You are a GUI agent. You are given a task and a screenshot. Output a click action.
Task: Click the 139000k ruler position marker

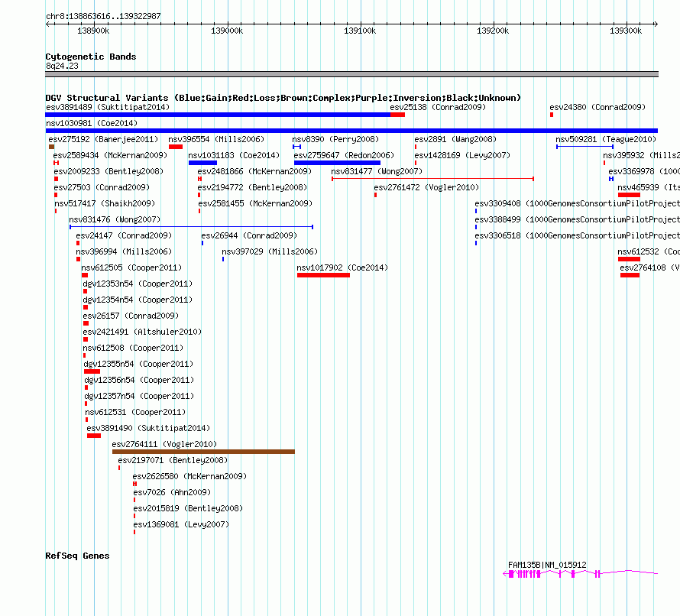[x=227, y=31]
